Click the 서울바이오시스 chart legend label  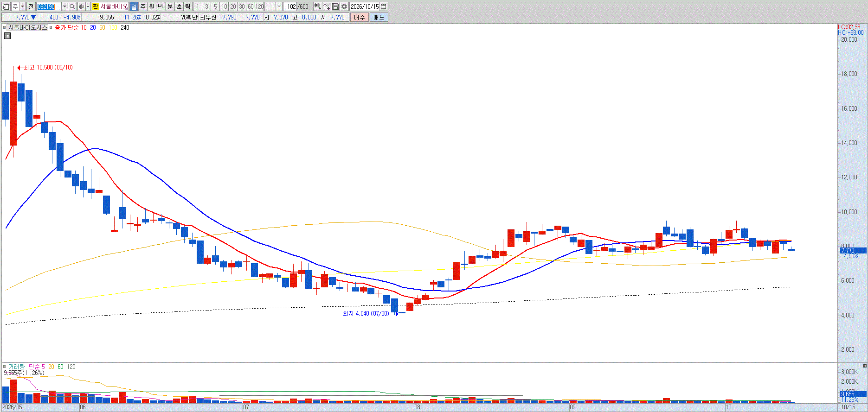(28, 27)
